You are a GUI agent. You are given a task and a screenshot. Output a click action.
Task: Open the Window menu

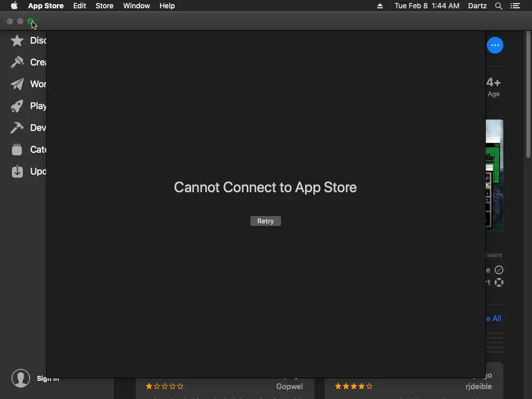coord(137,6)
